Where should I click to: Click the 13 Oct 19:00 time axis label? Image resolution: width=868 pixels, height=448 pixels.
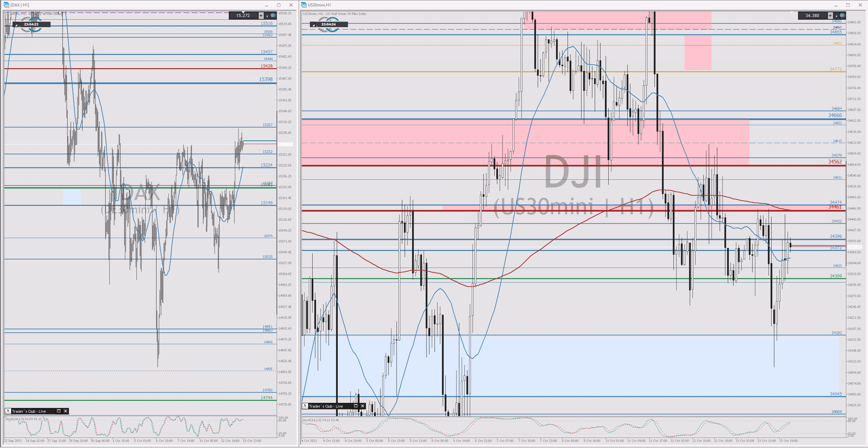pos(788,441)
